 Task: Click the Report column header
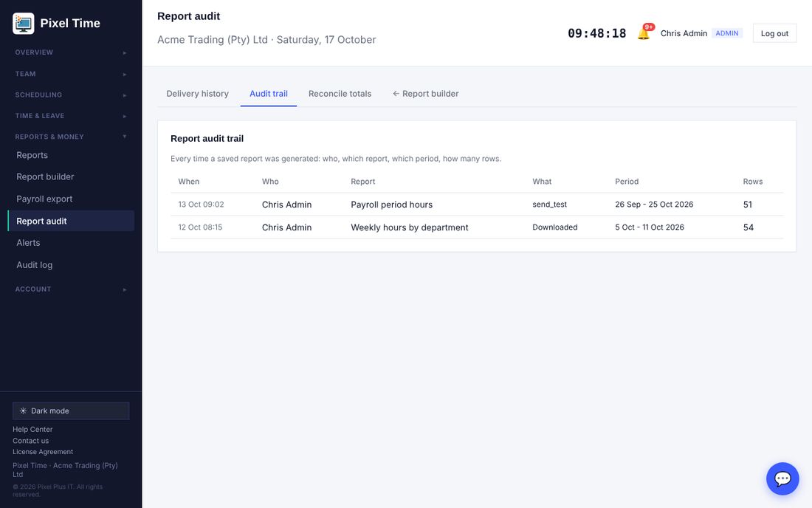point(362,182)
